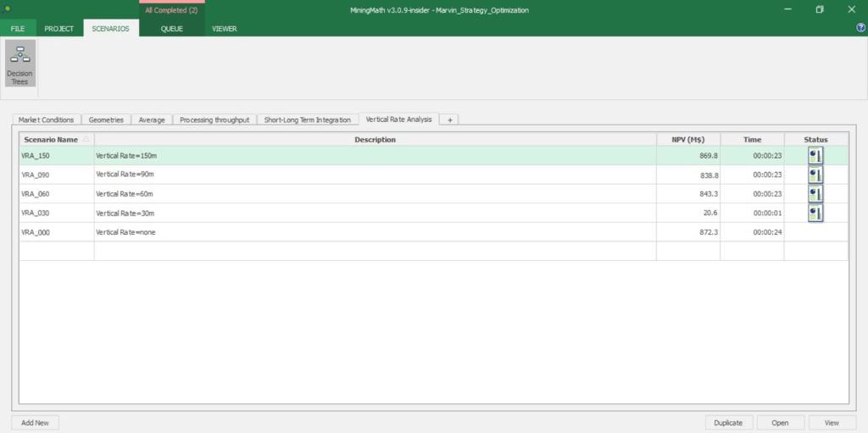Sort by Scenario Name column arrow

point(86,139)
